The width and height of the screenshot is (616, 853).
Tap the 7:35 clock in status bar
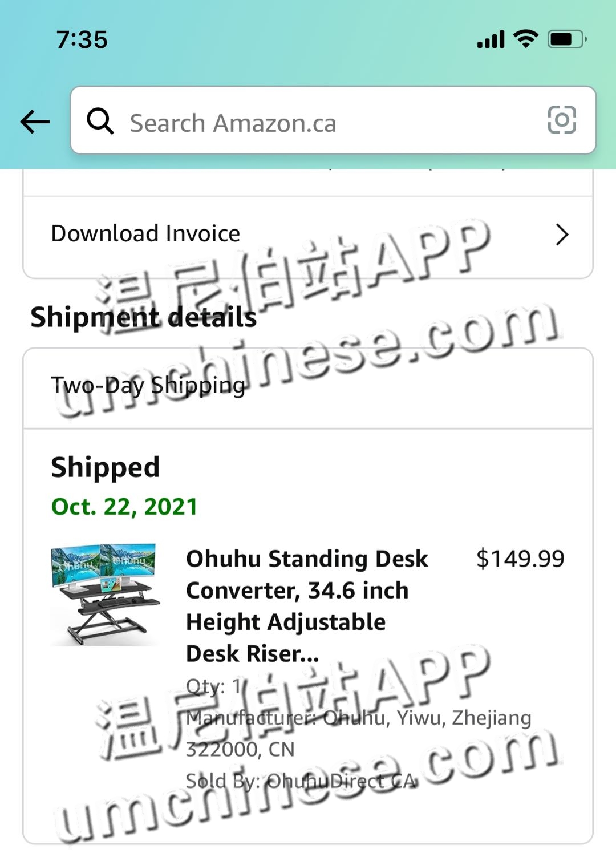tap(82, 39)
